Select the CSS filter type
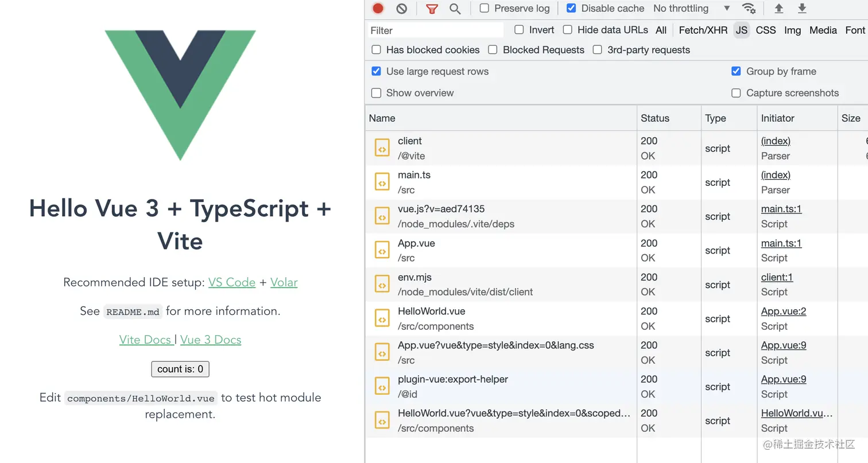This screenshot has height=463, width=868. (766, 30)
